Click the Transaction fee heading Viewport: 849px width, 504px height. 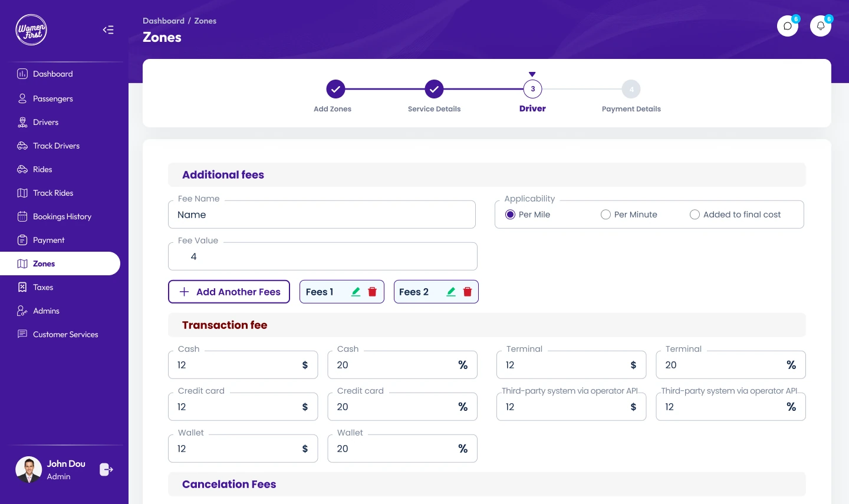225,325
